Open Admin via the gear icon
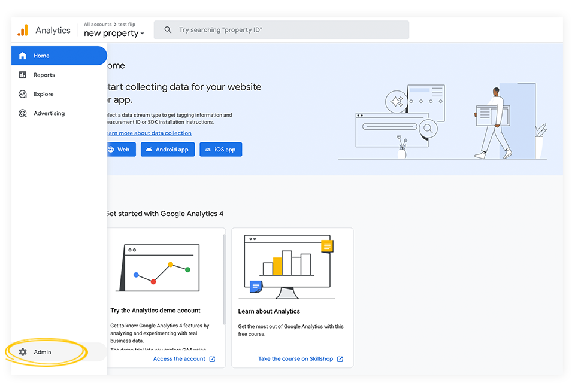This screenshot has width=575, height=392. [23, 352]
